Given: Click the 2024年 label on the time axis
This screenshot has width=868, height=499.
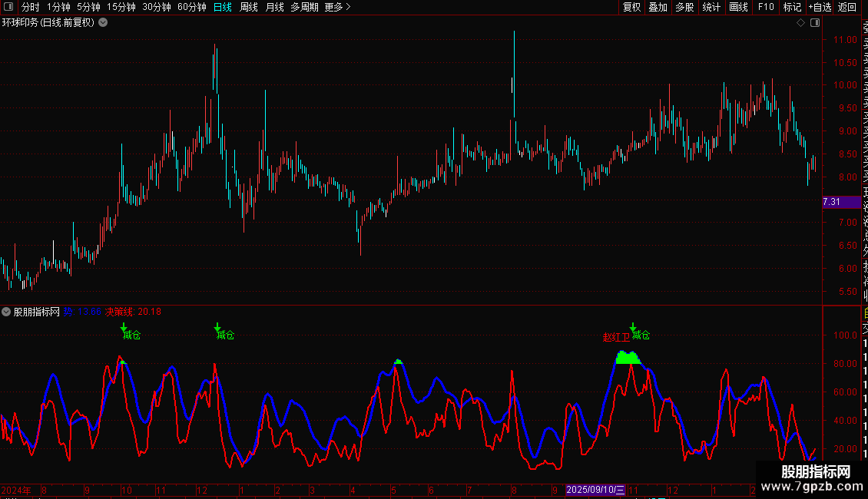Looking at the screenshot, I should pyautogui.click(x=16, y=490).
